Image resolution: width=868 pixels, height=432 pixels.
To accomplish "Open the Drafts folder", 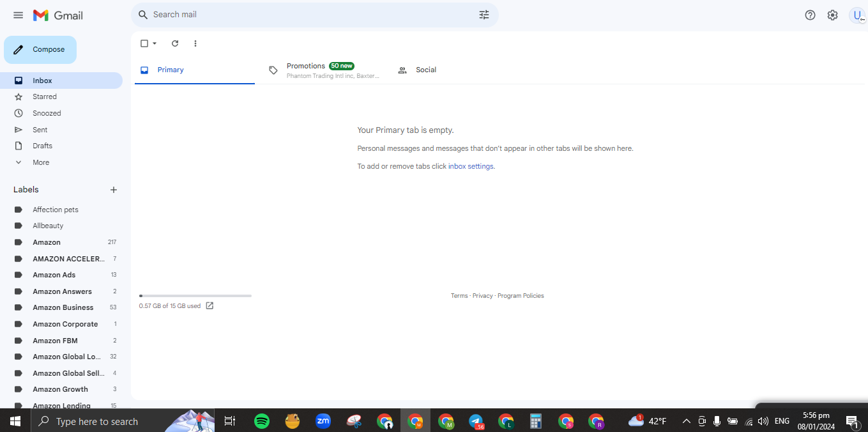I will coord(61,146).
